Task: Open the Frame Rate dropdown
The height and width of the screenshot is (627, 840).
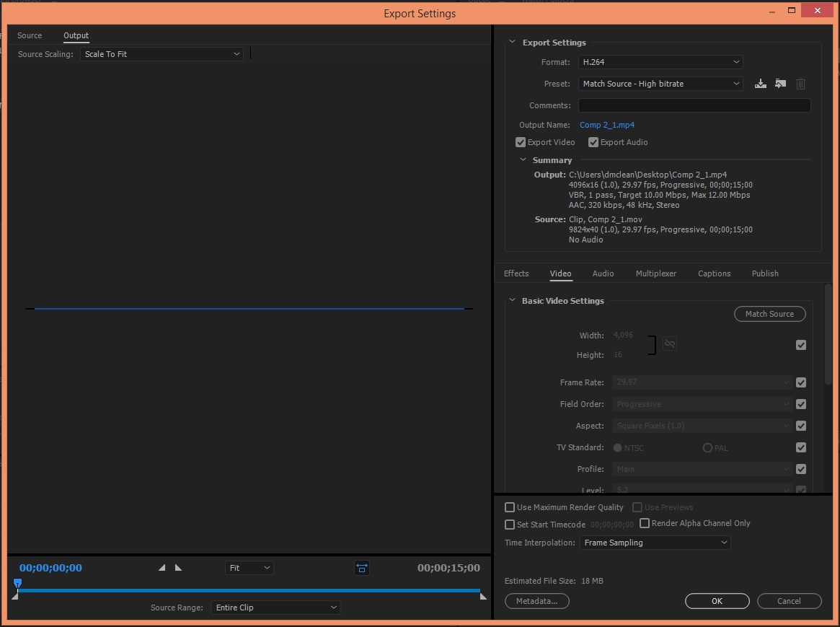Action: (702, 382)
